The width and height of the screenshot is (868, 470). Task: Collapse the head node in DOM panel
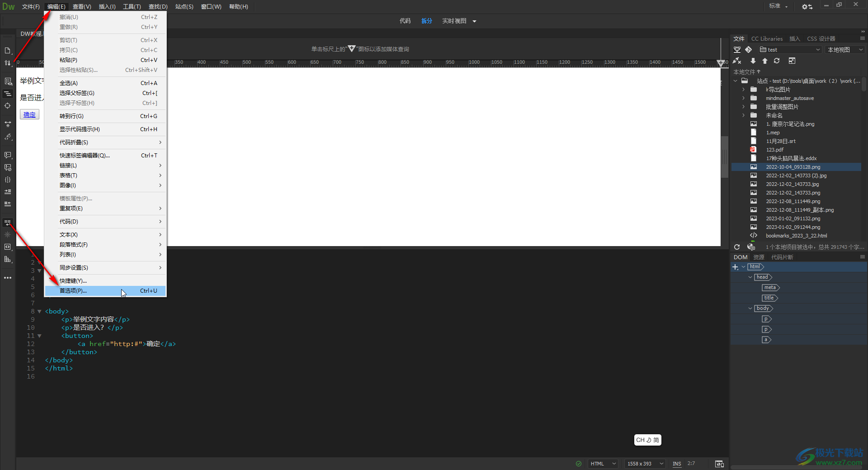coord(750,277)
